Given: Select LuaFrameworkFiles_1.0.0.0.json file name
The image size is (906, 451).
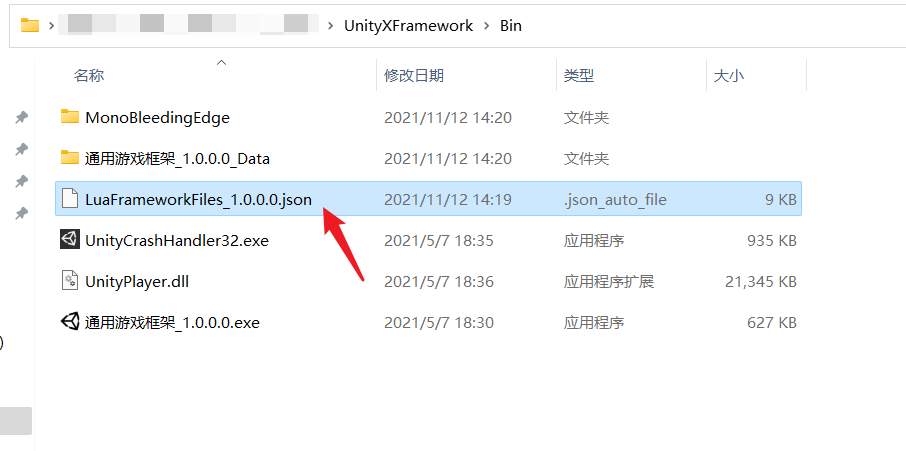Looking at the screenshot, I should 198,200.
